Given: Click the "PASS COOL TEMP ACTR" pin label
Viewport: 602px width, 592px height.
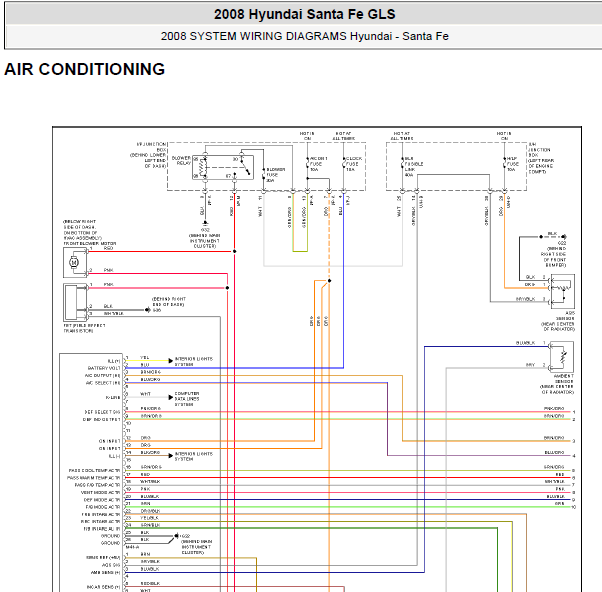Looking at the screenshot, I should point(94,470).
